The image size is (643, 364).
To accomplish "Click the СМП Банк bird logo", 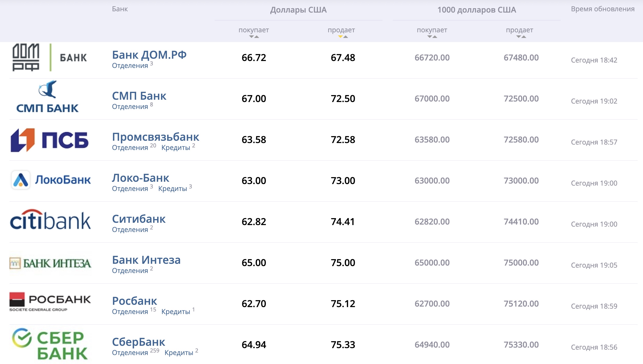I will 48,97.
